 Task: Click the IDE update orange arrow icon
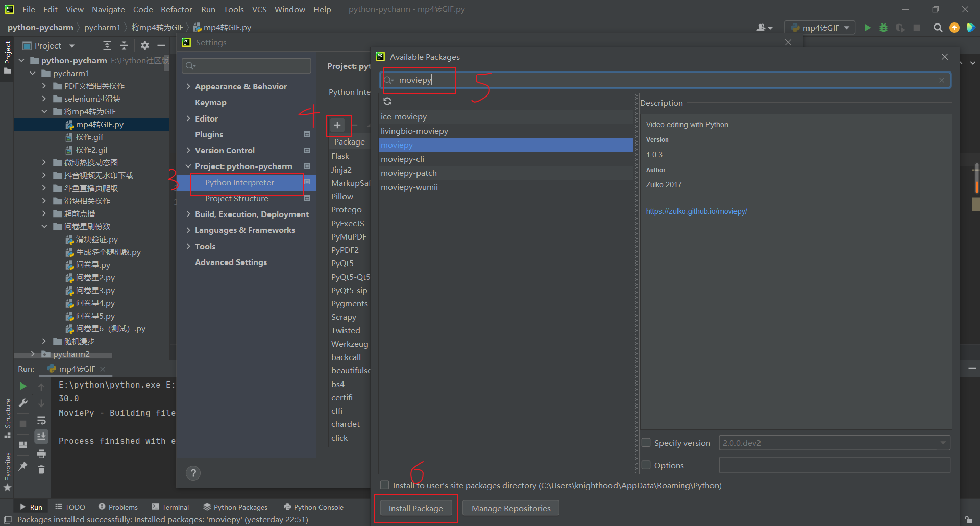[954, 28]
